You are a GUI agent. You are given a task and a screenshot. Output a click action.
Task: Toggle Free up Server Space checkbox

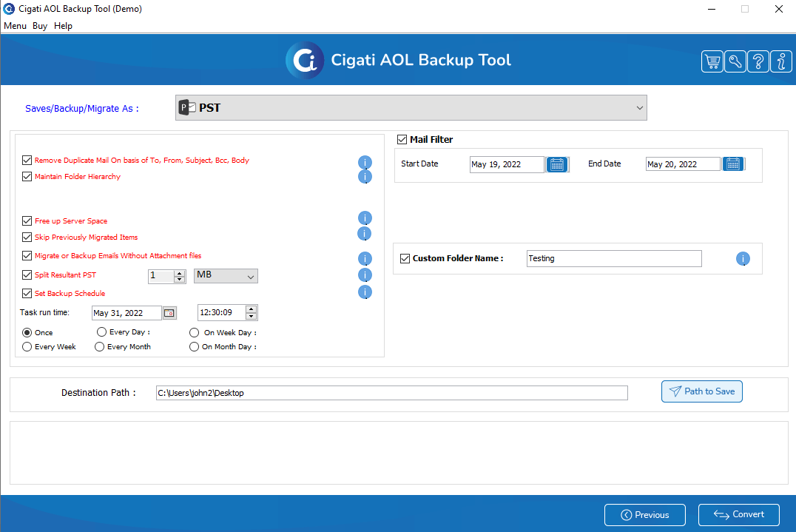(x=27, y=220)
